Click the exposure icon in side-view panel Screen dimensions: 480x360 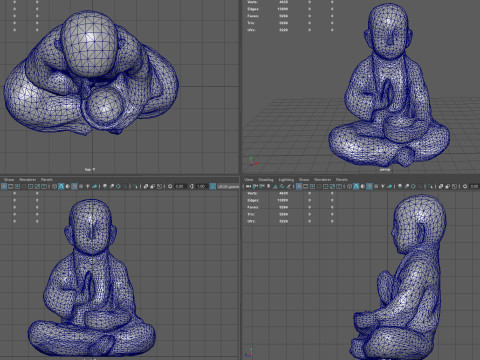pos(465,186)
